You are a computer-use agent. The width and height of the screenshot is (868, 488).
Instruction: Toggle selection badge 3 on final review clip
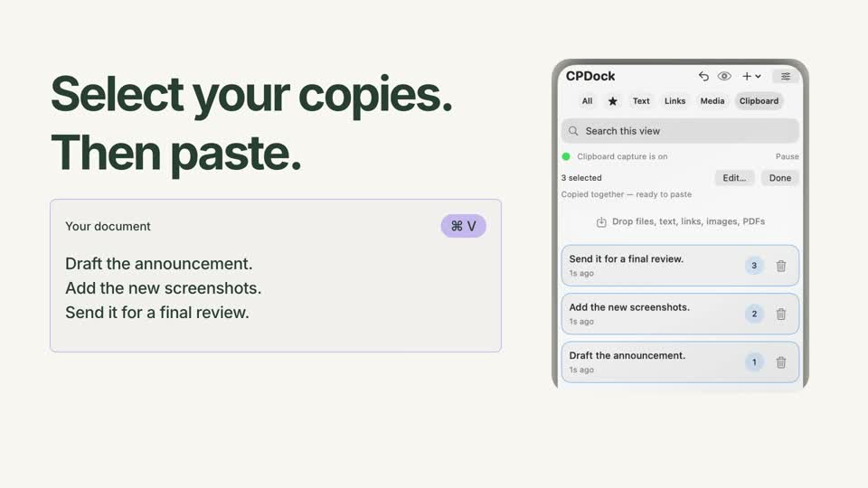(753, 266)
